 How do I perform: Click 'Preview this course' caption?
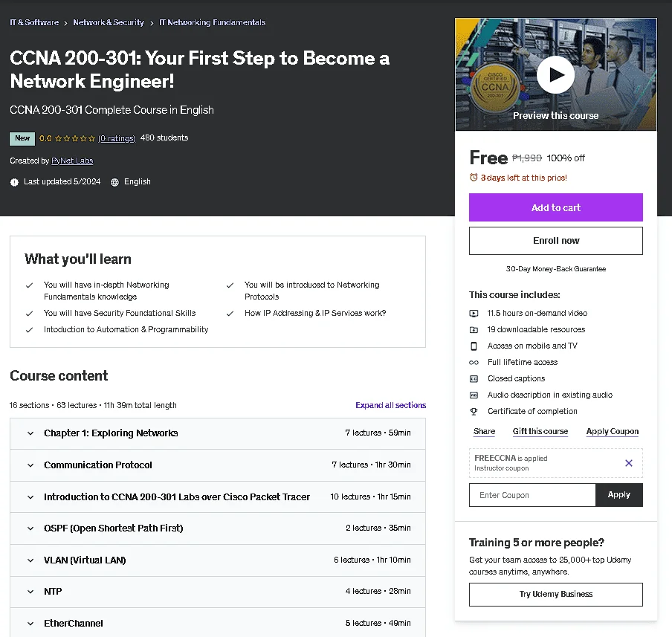point(555,116)
